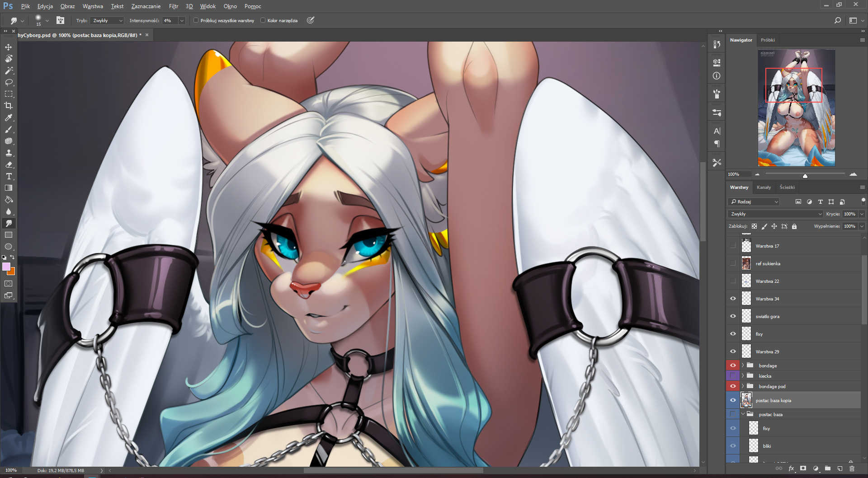The width and height of the screenshot is (868, 478).
Task: Select the Eraser tool
Action: pyautogui.click(x=9, y=164)
